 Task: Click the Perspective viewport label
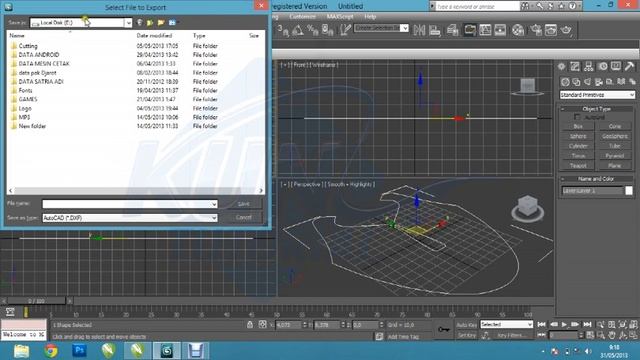point(307,184)
